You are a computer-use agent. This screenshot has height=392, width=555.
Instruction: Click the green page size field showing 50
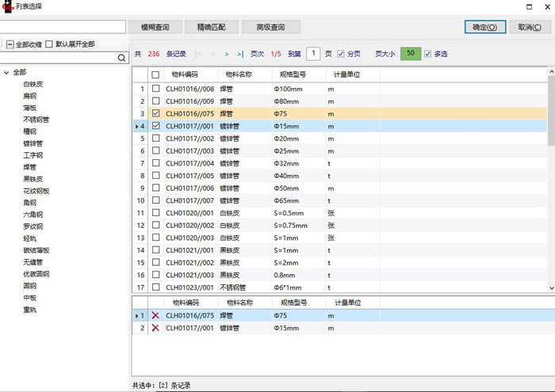coord(410,54)
